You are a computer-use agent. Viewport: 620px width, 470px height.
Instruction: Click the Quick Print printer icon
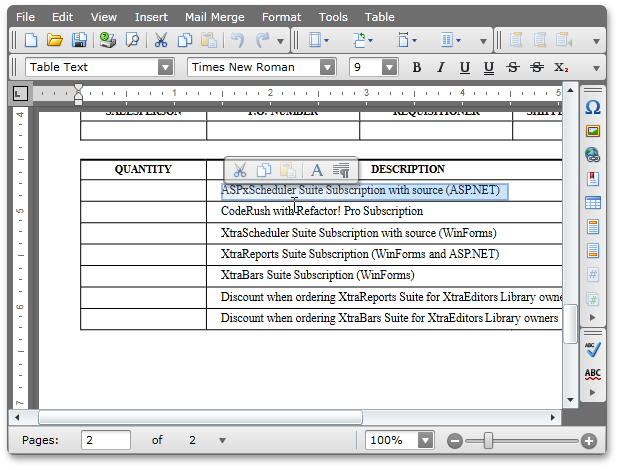click(x=108, y=40)
